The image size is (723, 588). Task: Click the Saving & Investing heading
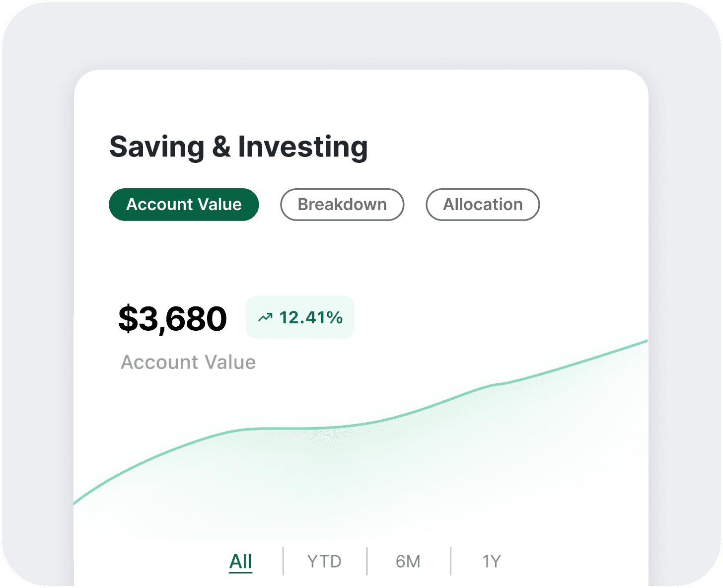coord(238,147)
